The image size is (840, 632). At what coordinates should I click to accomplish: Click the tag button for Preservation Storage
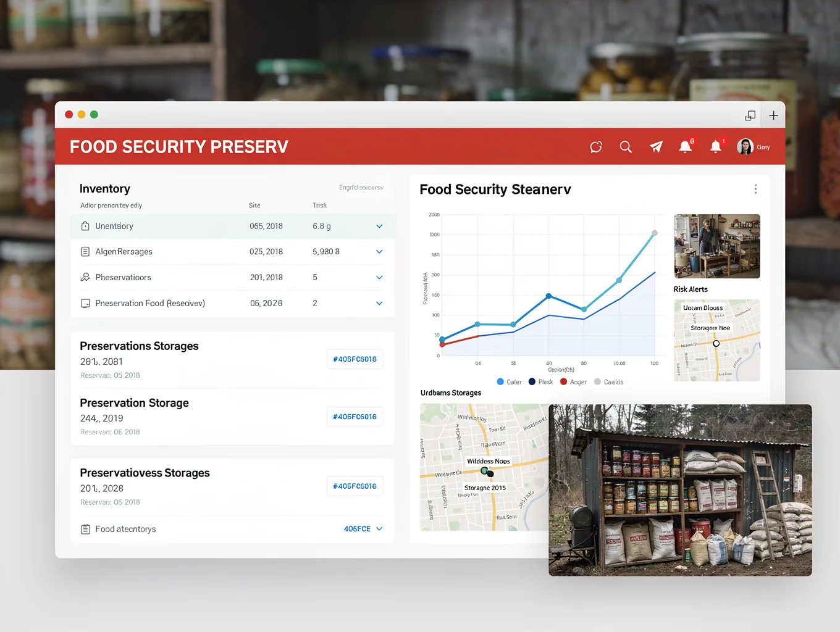point(355,417)
